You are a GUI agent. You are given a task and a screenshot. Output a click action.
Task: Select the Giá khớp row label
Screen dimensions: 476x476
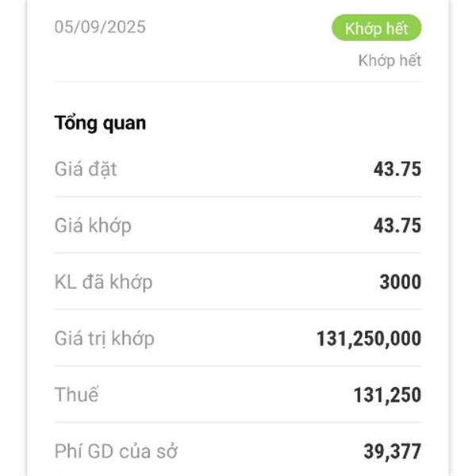[x=93, y=225]
